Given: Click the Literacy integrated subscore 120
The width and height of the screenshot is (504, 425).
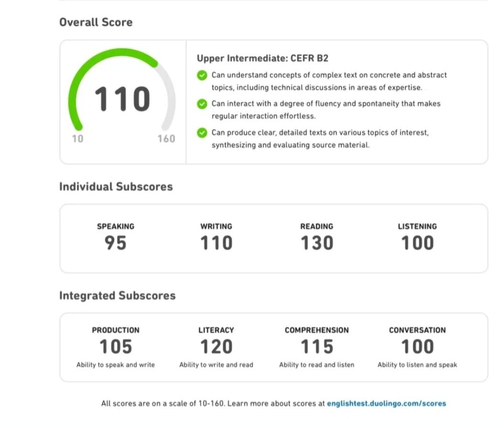Looking at the screenshot, I should coord(216,347).
